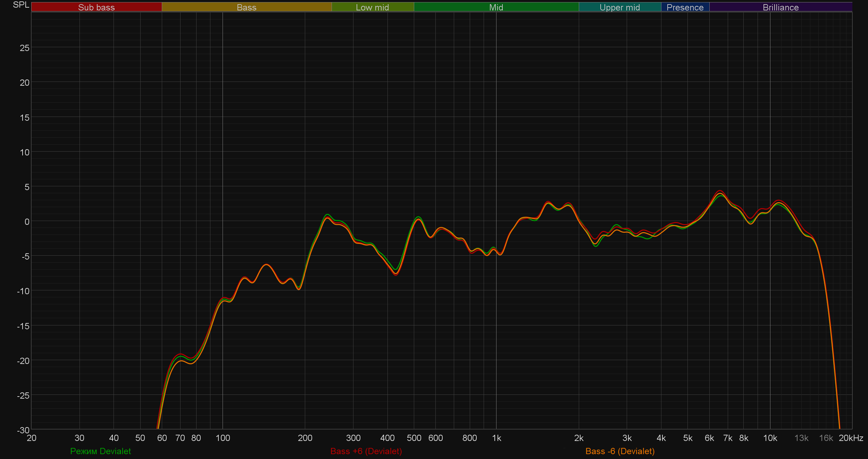
Task: Select the Presence band header
Action: pos(685,7)
